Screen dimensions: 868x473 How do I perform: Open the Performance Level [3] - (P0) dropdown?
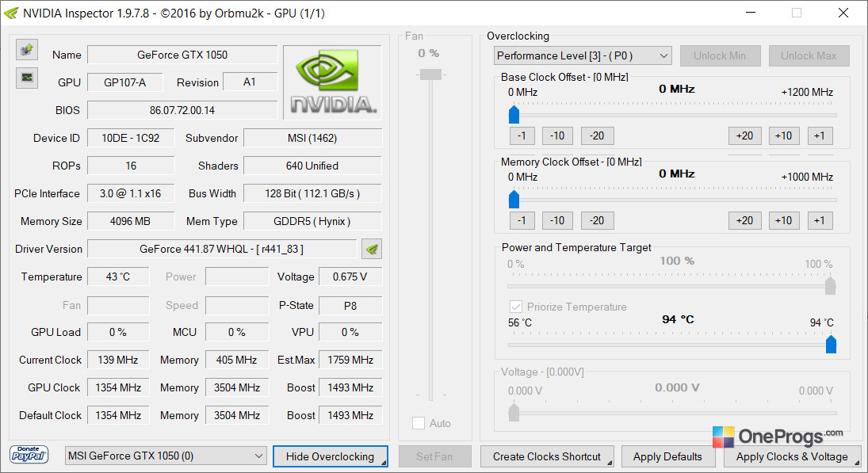tap(583, 56)
